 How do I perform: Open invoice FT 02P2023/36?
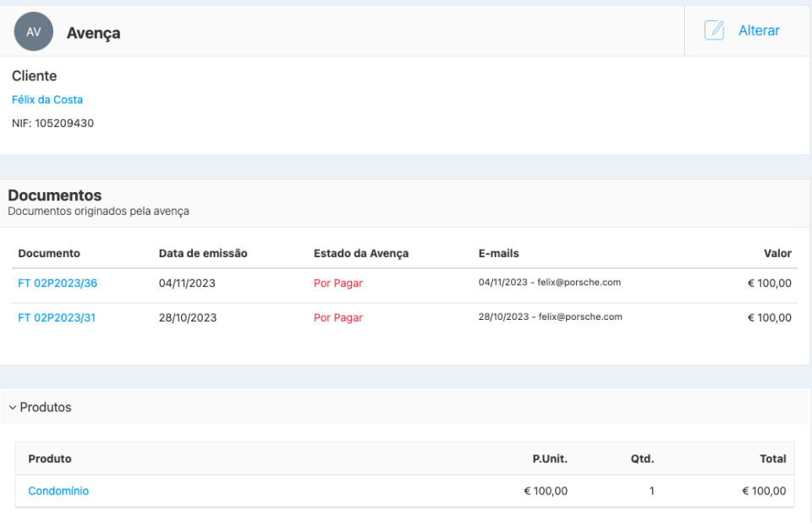58,284
